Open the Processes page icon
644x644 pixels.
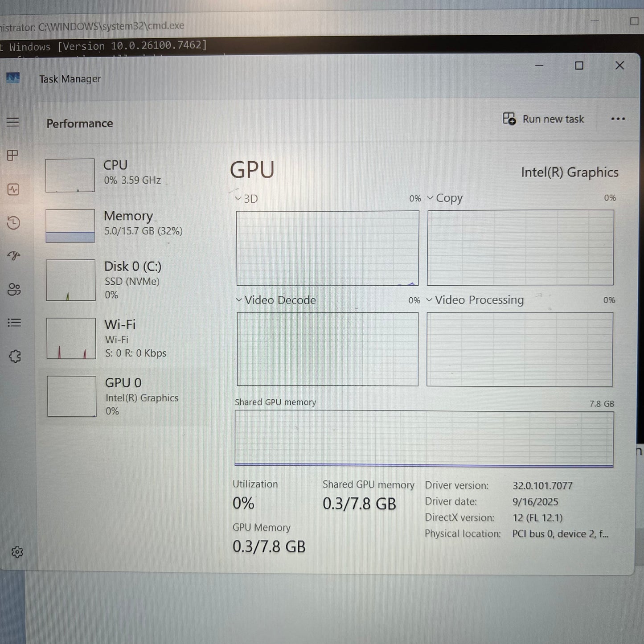tap(13, 156)
